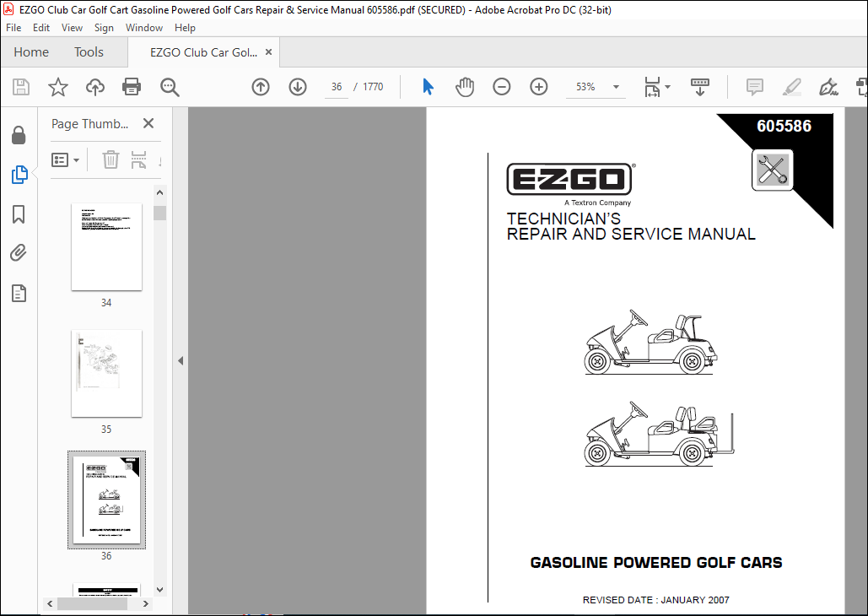Click the upload to cloud icon
This screenshot has width=868, height=616.
pyautogui.click(x=95, y=87)
